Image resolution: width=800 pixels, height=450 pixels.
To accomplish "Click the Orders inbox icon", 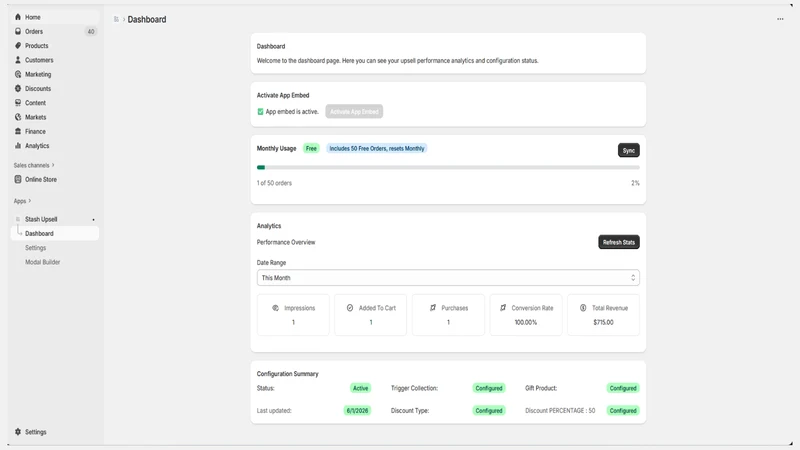I will point(18,31).
